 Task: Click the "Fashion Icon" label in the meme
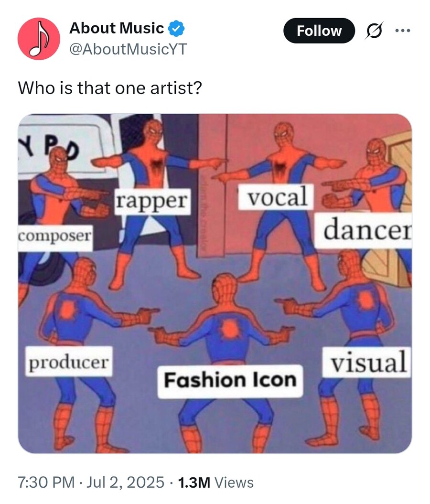click(230, 381)
